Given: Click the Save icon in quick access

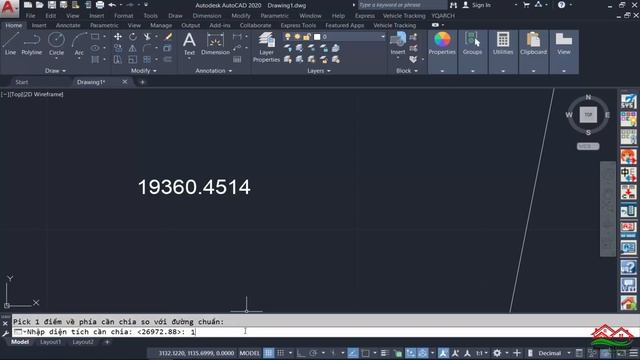Looking at the screenshot, I should [52, 5].
